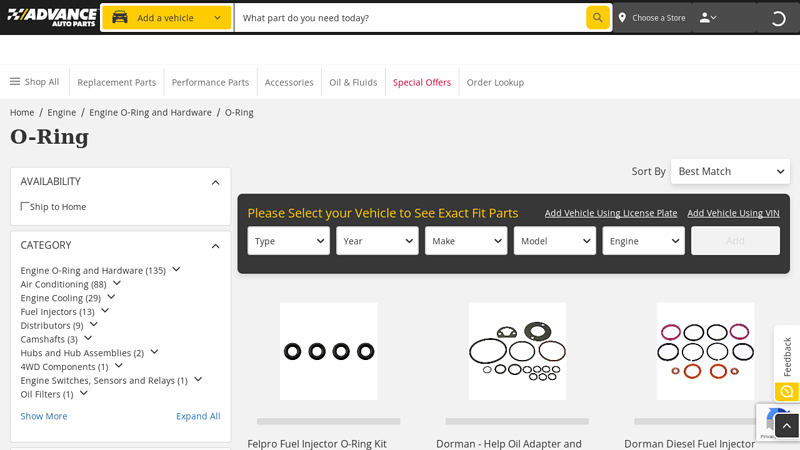Open the Felpro Fuel Injector O-Ring thumbnail
The height and width of the screenshot is (450, 800).
(328, 351)
